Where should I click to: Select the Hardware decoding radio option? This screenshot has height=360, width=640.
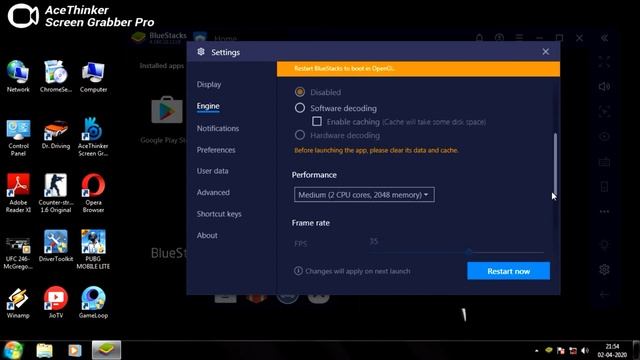tap(300, 135)
